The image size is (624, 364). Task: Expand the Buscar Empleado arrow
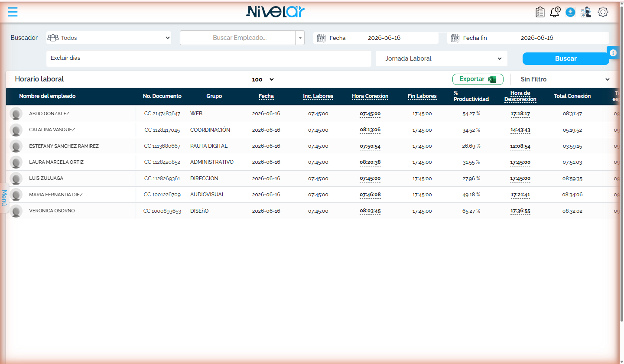click(300, 38)
